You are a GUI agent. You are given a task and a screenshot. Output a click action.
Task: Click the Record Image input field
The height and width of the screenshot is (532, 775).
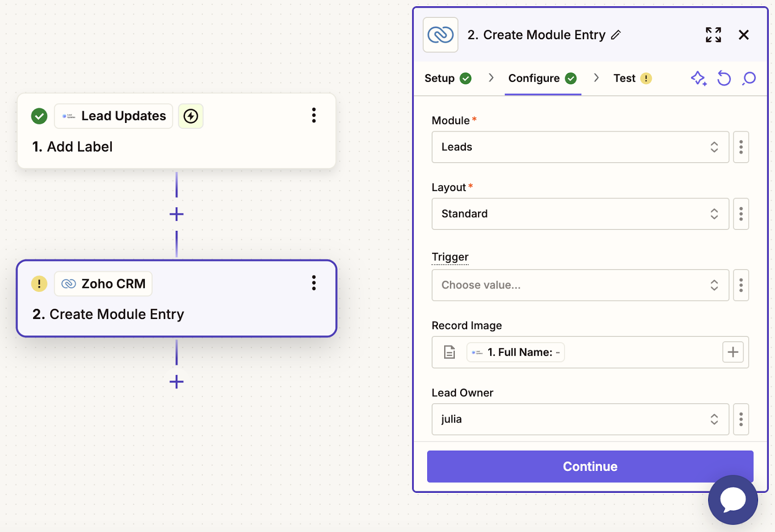[639, 352]
